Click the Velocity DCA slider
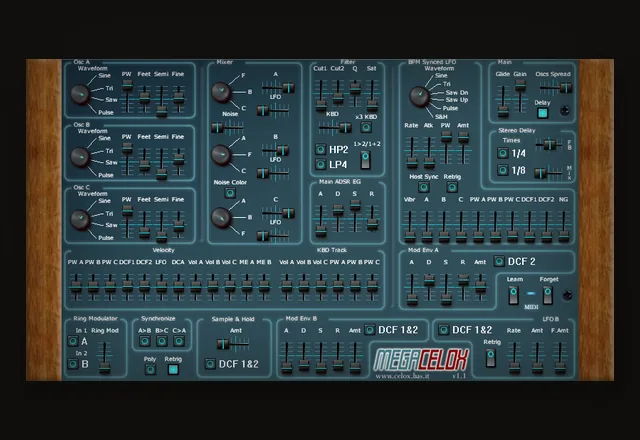This screenshot has height=440, width=640. pos(178,287)
